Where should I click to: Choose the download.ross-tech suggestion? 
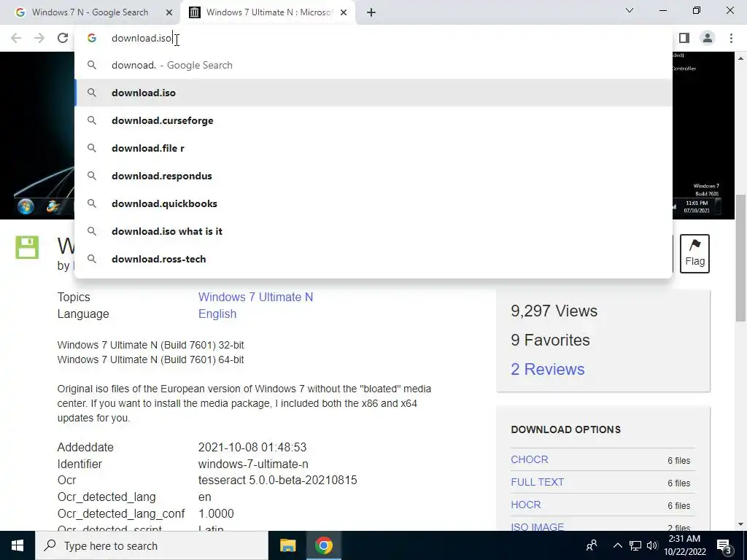pyautogui.click(x=373, y=259)
